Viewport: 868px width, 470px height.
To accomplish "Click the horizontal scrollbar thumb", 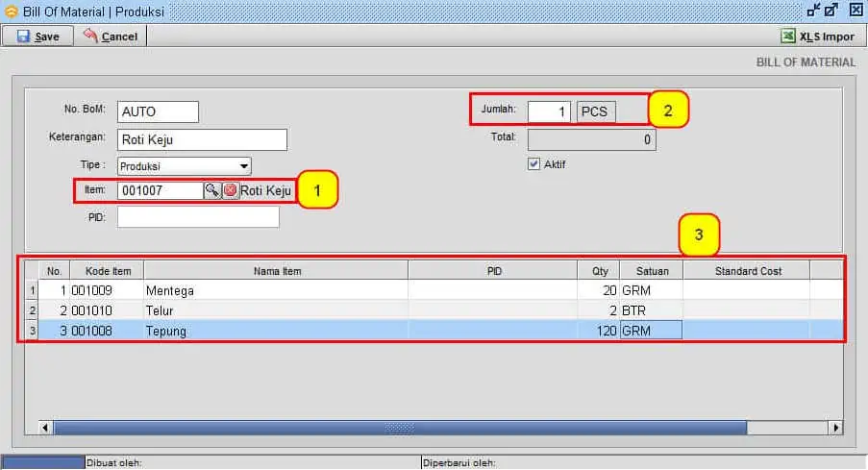I will (x=400, y=428).
